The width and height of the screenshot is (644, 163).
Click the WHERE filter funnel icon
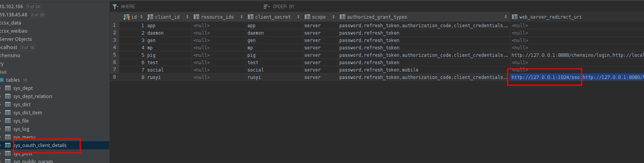pos(115,7)
